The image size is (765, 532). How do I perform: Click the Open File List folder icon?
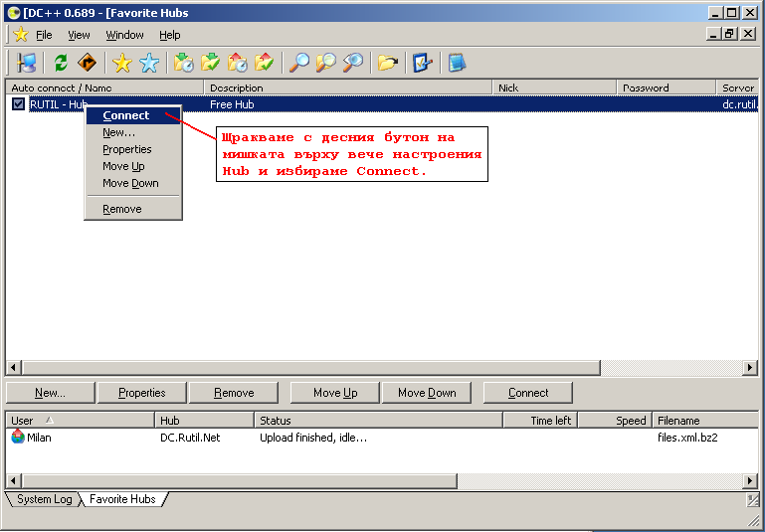pos(388,63)
